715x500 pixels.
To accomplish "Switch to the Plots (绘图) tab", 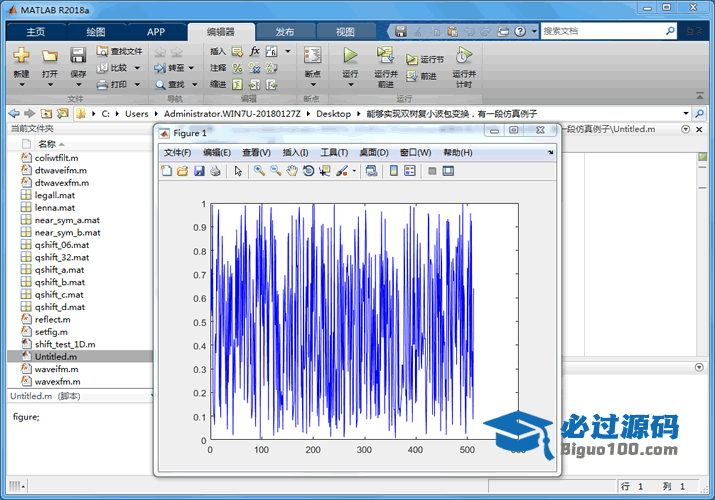I will 96,32.
